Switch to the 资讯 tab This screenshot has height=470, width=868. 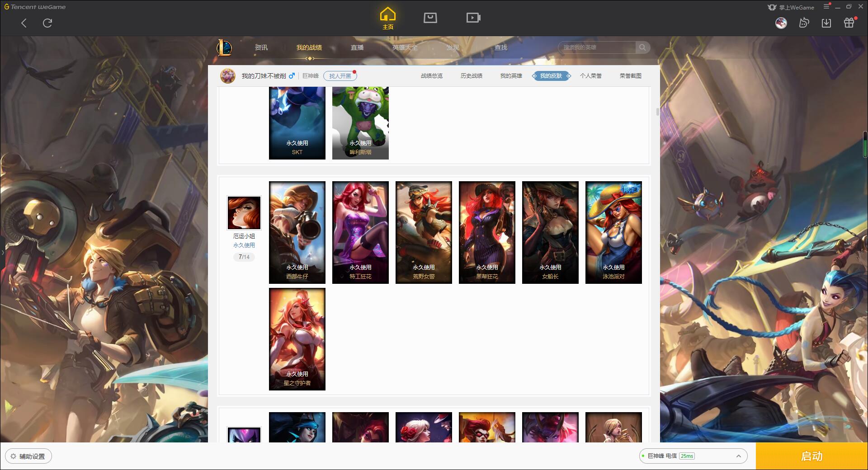coord(261,47)
